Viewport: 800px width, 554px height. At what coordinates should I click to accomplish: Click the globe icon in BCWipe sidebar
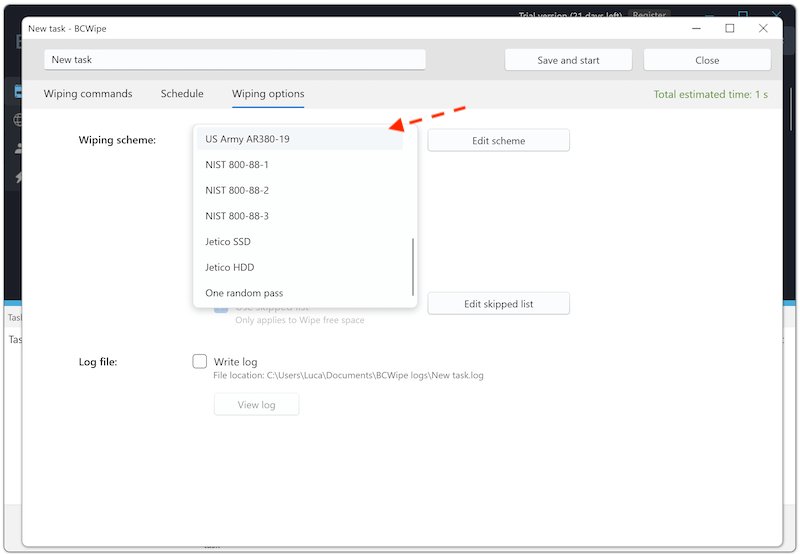17,120
